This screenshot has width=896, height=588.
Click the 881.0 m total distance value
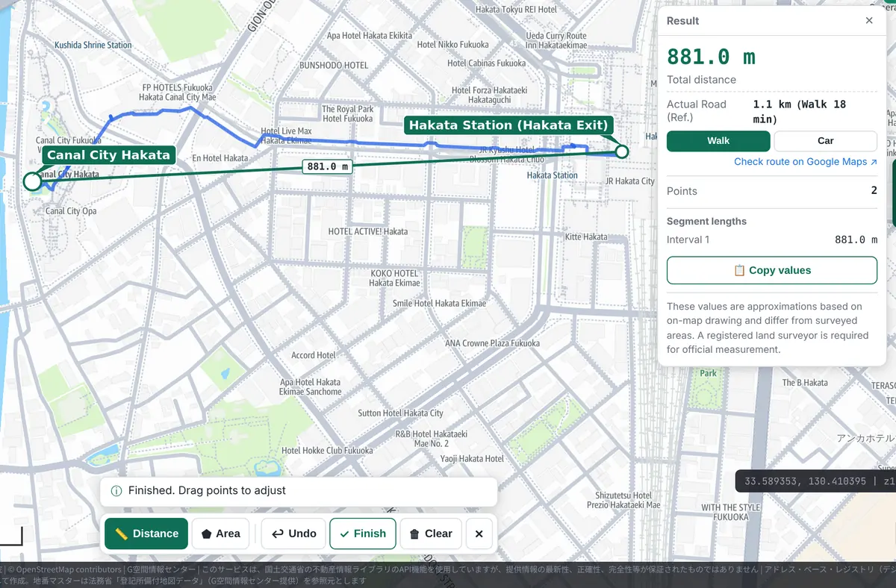click(x=711, y=57)
